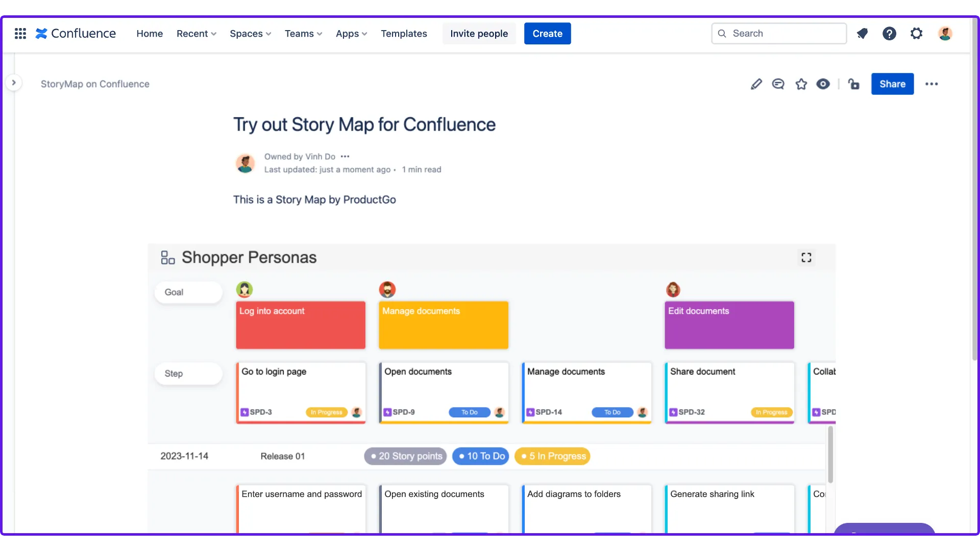Click the Confluence logo

point(76,34)
